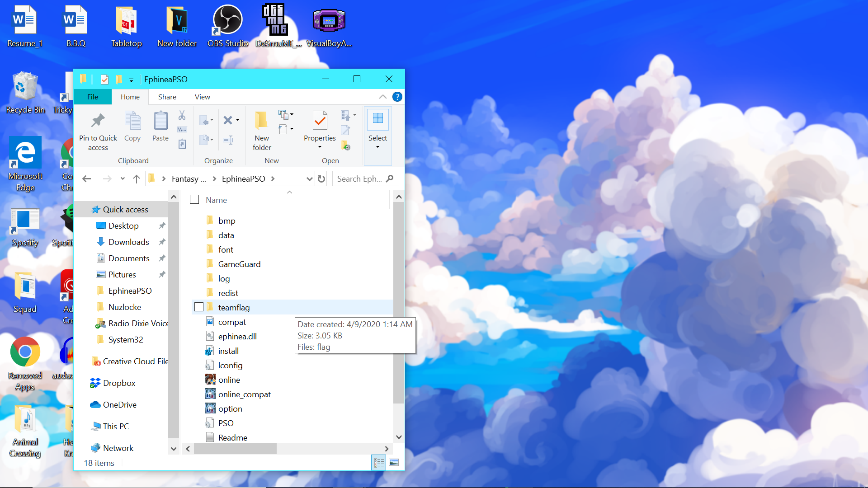868x488 pixels.
Task: Open OBS Studio desktop shortcut
Action: pos(227,26)
